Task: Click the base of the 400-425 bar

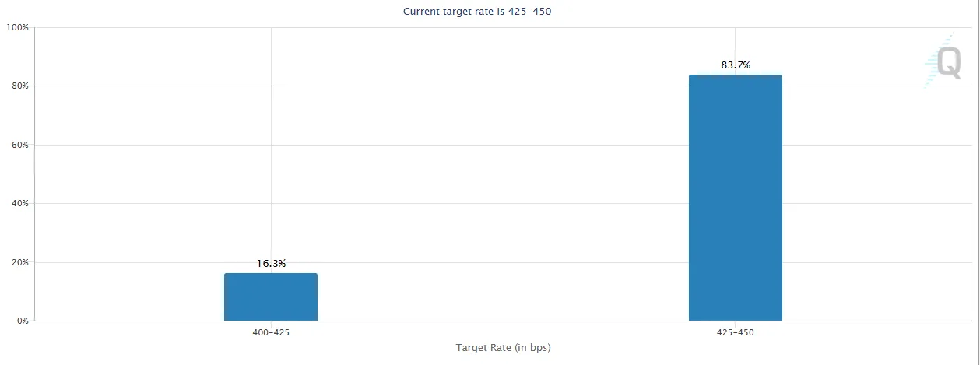Action: pyautogui.click(x=271, y=319)
